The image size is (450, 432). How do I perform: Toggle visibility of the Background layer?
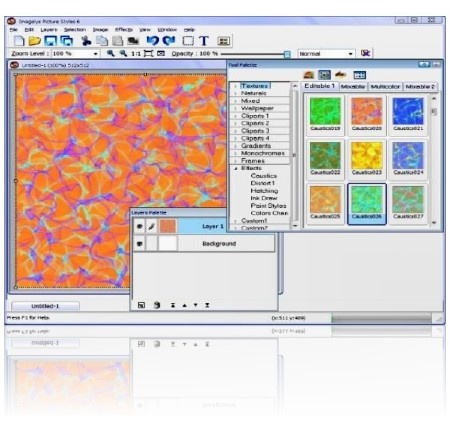[x=140, y=244]
